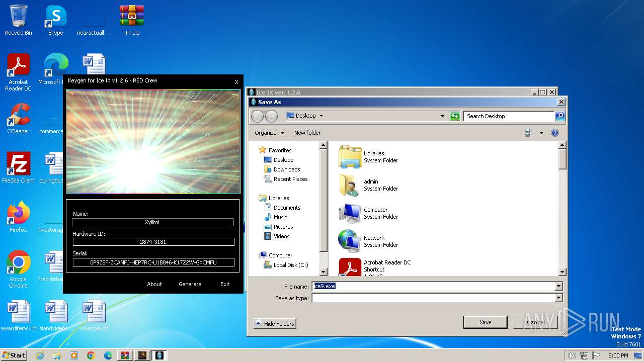Launch Skype from the desktop
The width and height of the screenshot is (644, 362).
click(55, 20)
